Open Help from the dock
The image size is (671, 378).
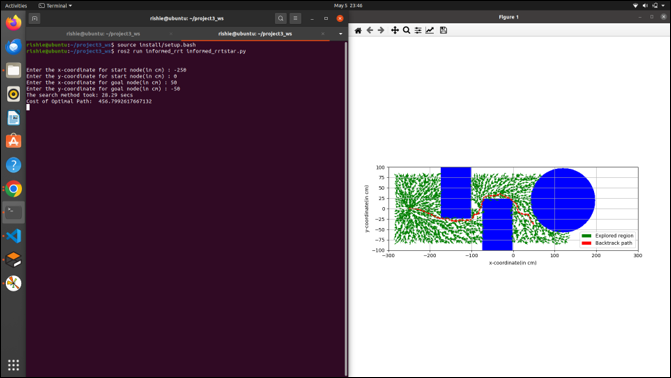click(x=14, y=165)
